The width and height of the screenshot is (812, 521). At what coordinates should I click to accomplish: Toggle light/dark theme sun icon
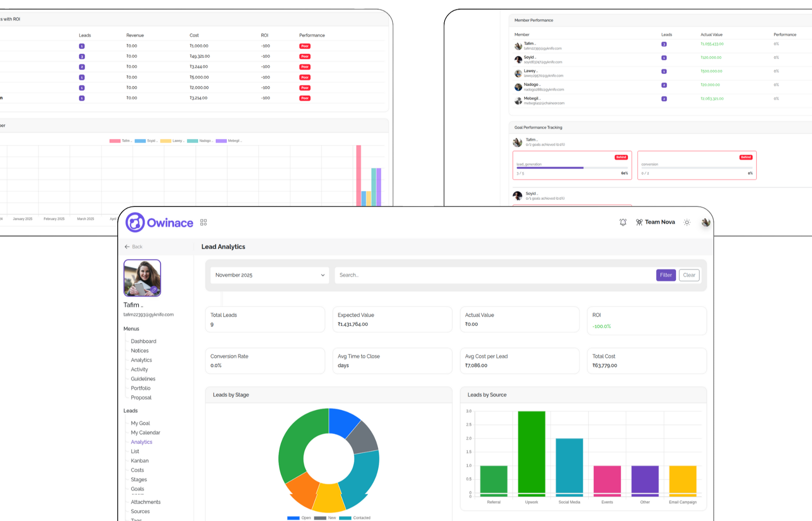click(687, 222)
